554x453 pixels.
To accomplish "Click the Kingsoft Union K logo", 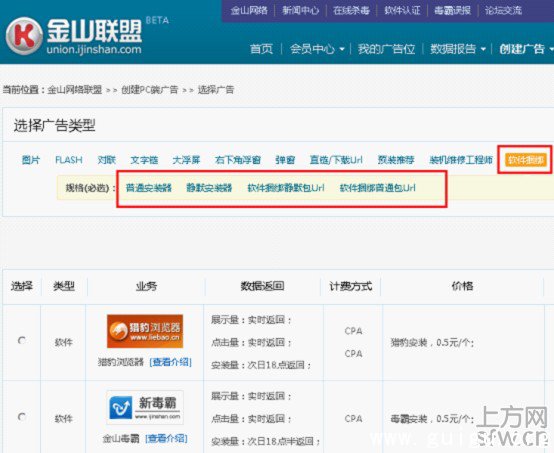I will pyautogui.click(x=24, y=36).
